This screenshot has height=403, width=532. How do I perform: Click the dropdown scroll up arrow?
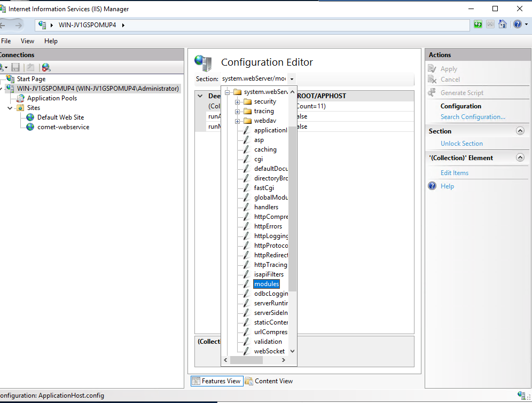293,91
